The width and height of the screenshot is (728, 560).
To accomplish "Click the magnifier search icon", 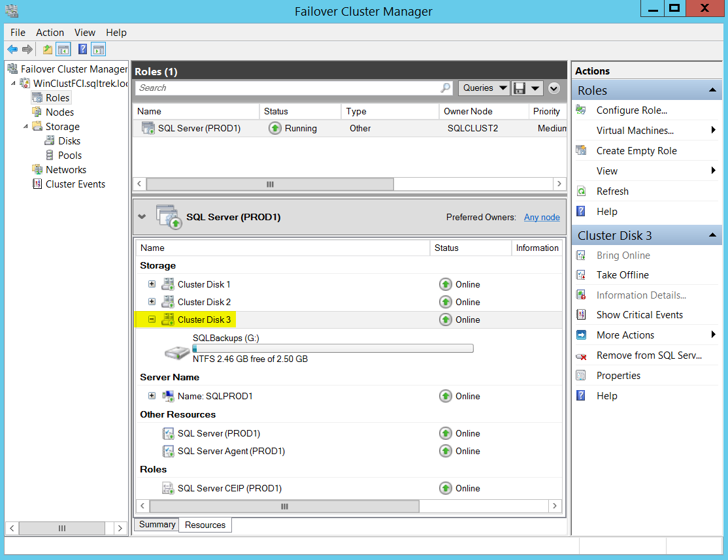I will point(446,88).
